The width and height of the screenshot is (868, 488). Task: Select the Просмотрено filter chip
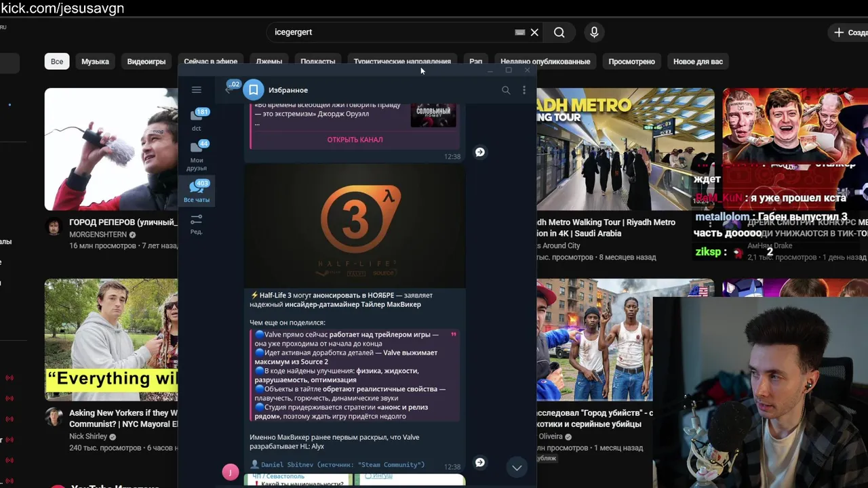click(x=631, y=61)
